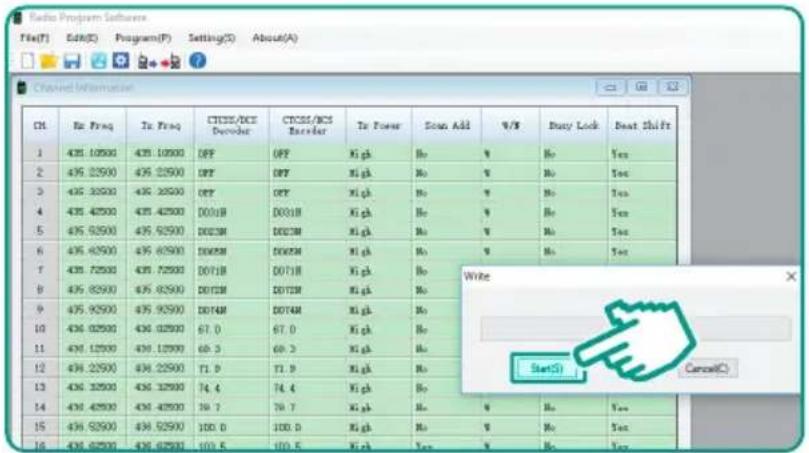Click the Encoder cell of channel 7
The height and width of the screenshot is (453, 809).
[x=308, y=270]
